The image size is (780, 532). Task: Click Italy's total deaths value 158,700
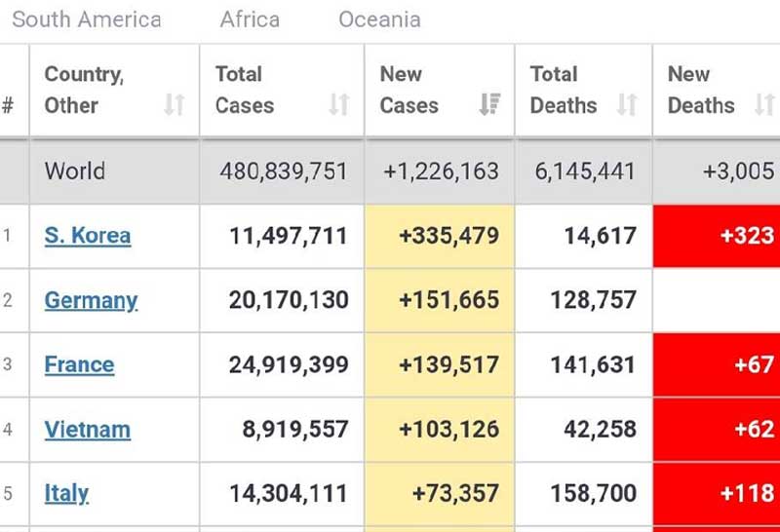pyautogui.click(x=593, y=494)
